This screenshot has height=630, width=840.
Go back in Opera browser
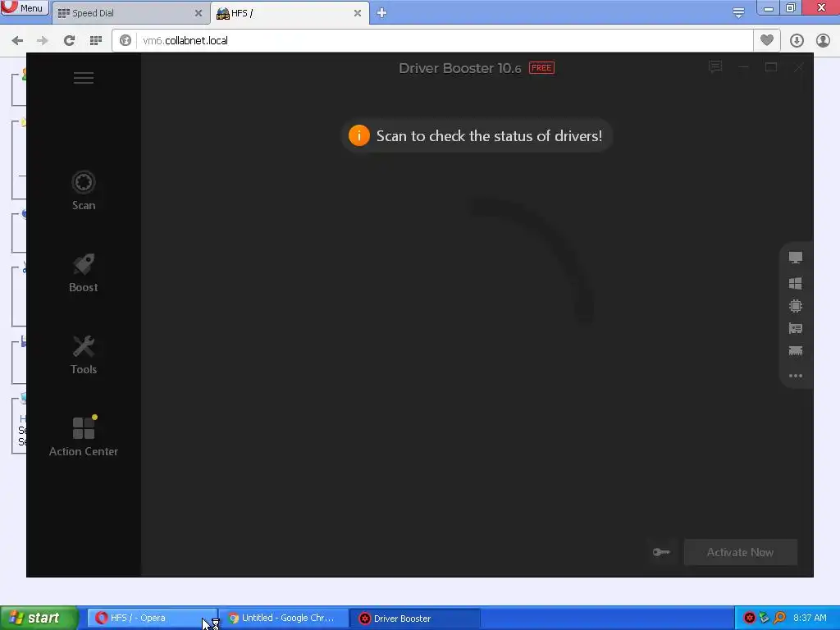click(17, 41)
